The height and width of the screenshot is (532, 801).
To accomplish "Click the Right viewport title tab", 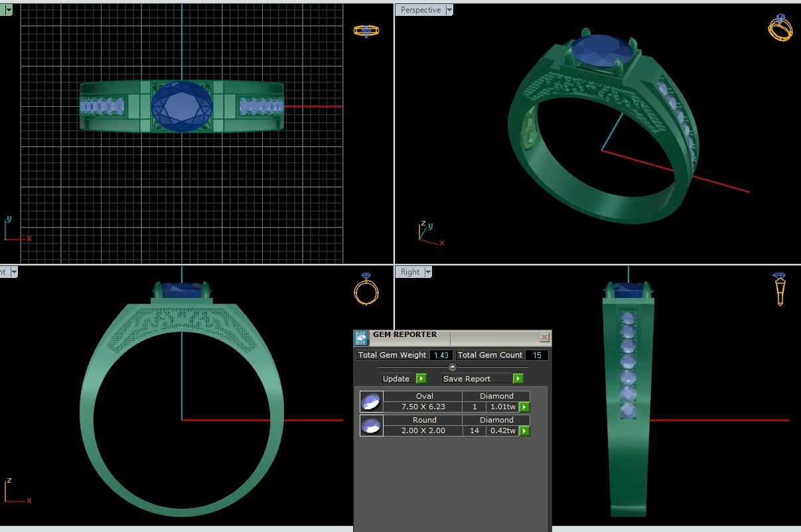I will [x=410, y=272].
